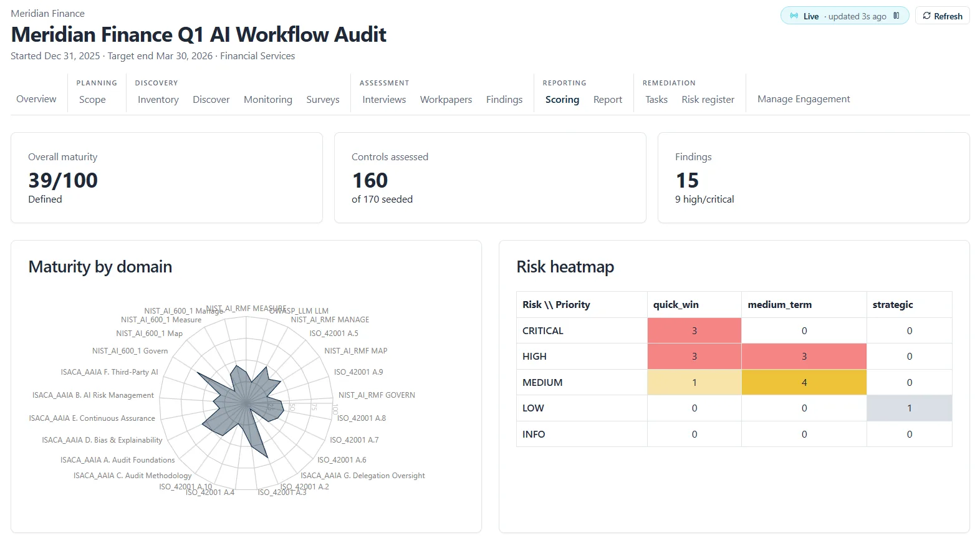The width and height of the screenshot is (980, 538).
Task: Click radar label ISACA_AAIA C. Audit Methodology
Action: click(133, 476)
